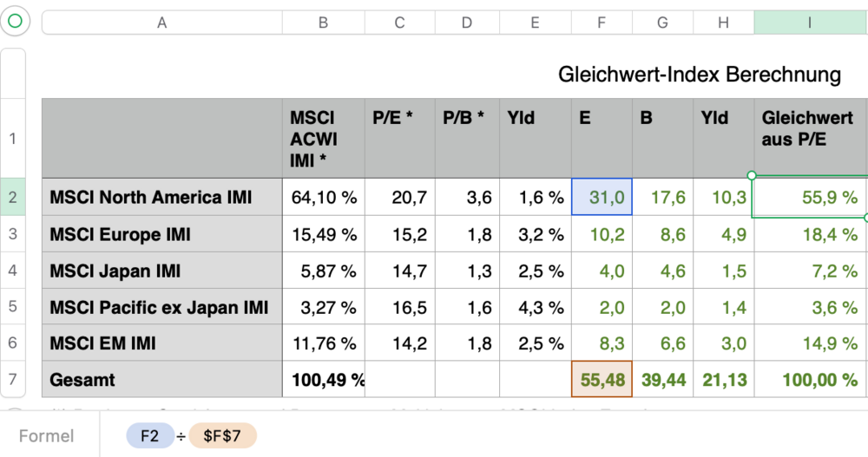The width and height of the screenshot is (868, 457).
Task: Select the MSCI Europe IMI cell
Action: pos(161,234)
